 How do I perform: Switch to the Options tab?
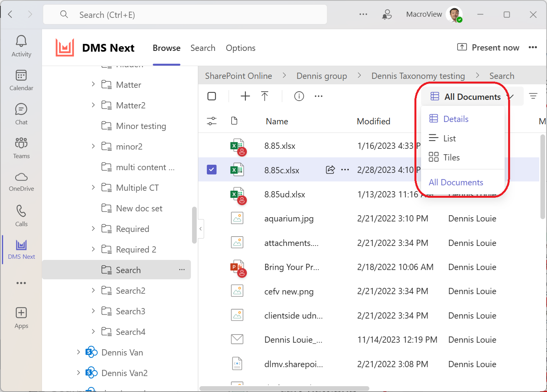point(241,48)
